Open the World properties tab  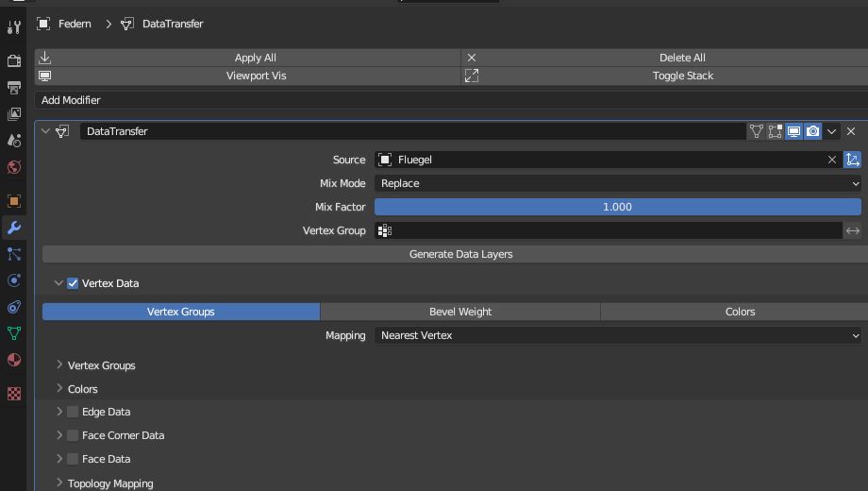[14, 167]
